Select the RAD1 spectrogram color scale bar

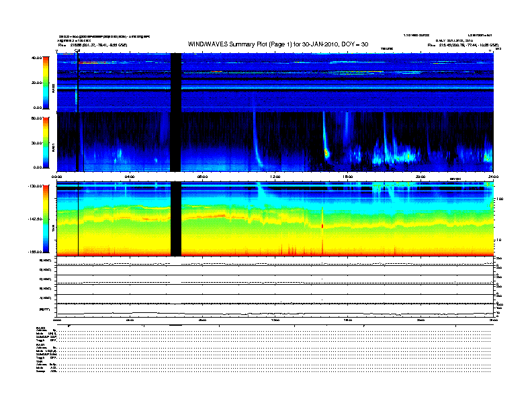46,143
